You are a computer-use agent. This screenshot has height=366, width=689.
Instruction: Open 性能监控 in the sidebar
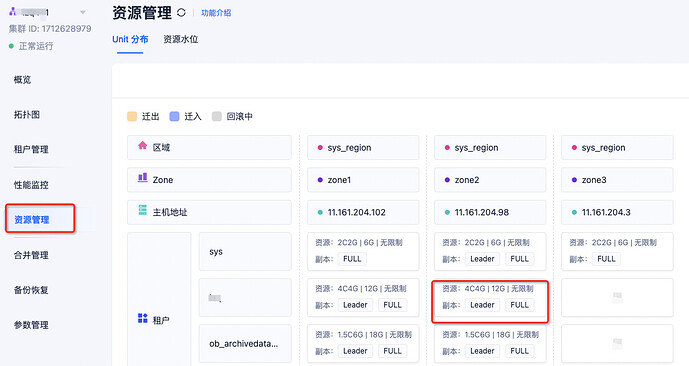(x=31, y=185)
